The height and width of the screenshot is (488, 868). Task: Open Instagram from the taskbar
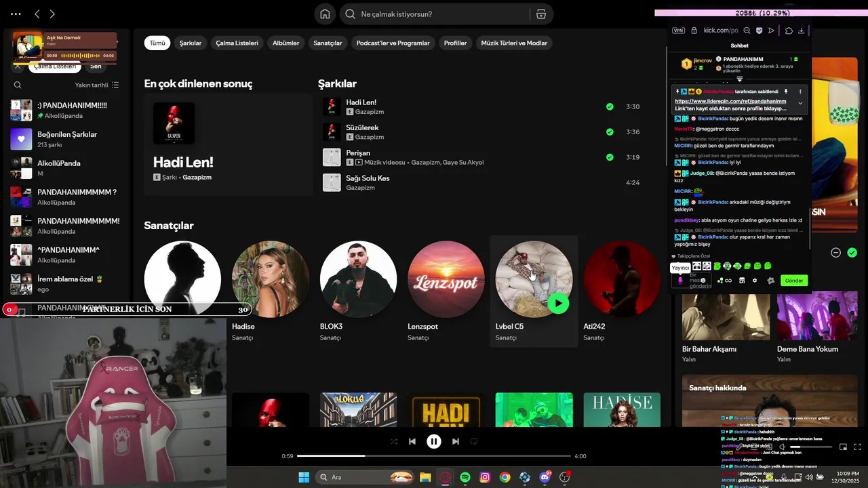coord(485,477)
